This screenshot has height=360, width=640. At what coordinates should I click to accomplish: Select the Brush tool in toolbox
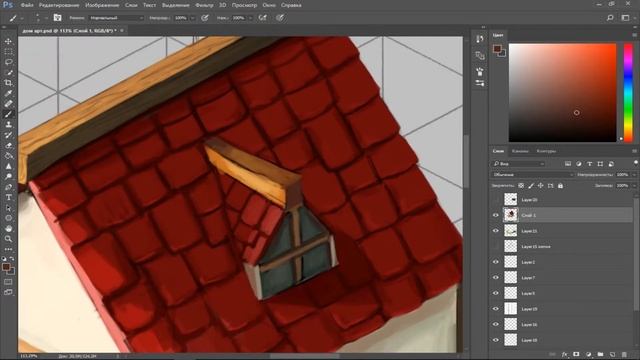8,114
